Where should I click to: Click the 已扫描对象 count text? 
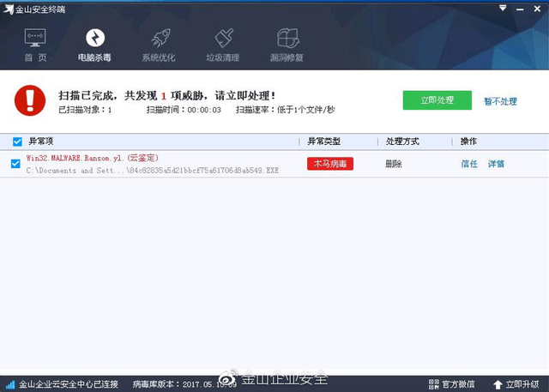pyautogui.click(x=85, y=110)
